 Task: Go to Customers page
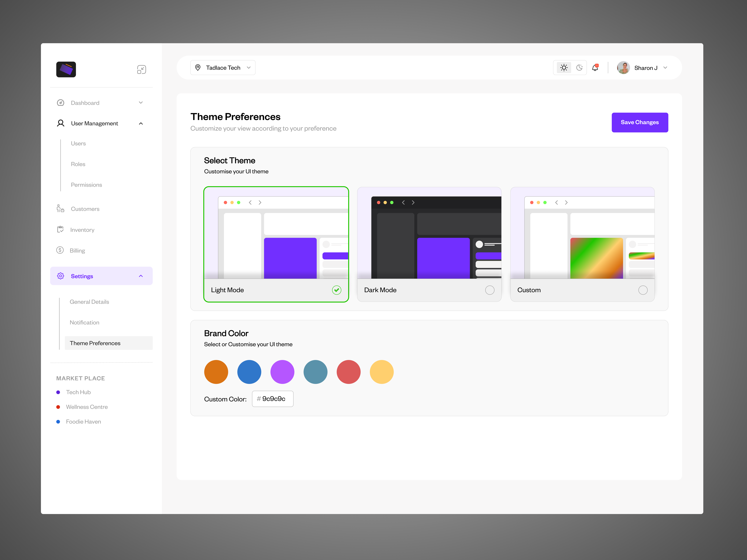point(85,209)
